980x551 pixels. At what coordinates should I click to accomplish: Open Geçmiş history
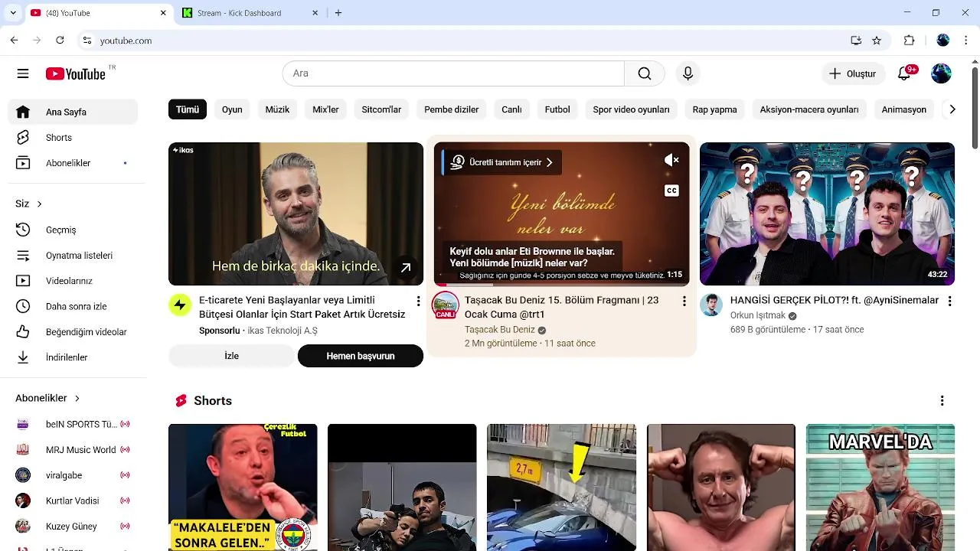point(73,230)
